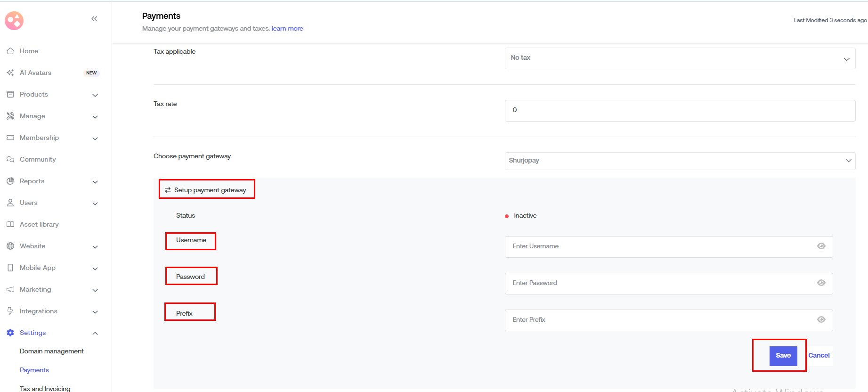Click the Save button

(783, 356)
